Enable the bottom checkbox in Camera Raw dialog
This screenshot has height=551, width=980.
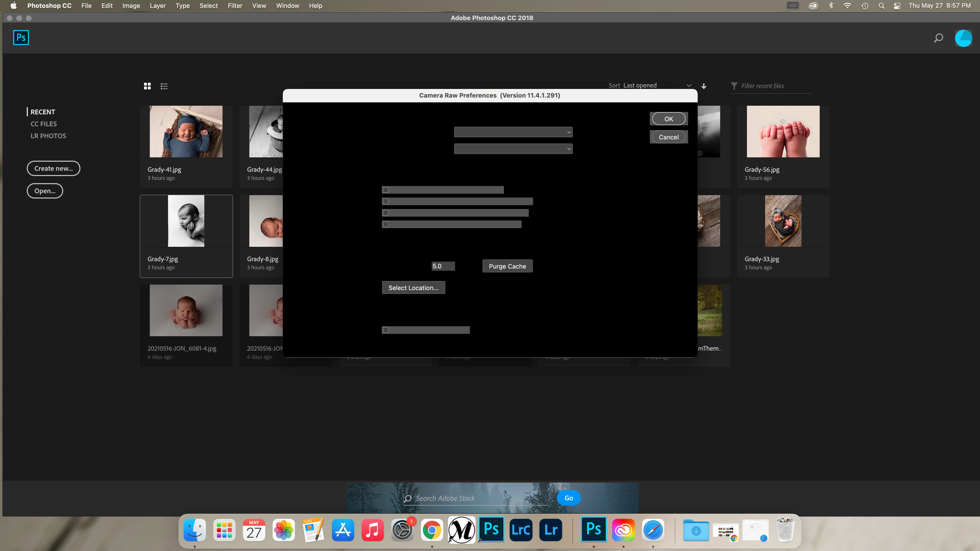(x=386, y=330)
